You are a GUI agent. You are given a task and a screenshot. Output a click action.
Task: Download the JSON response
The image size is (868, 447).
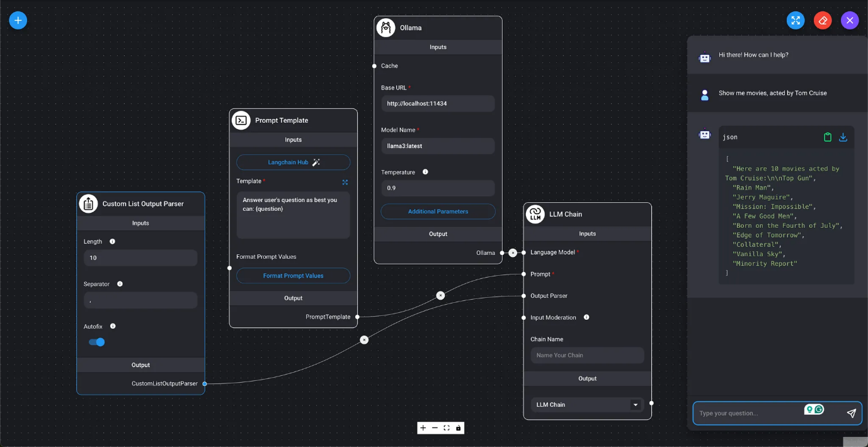[x=843, y=137]
